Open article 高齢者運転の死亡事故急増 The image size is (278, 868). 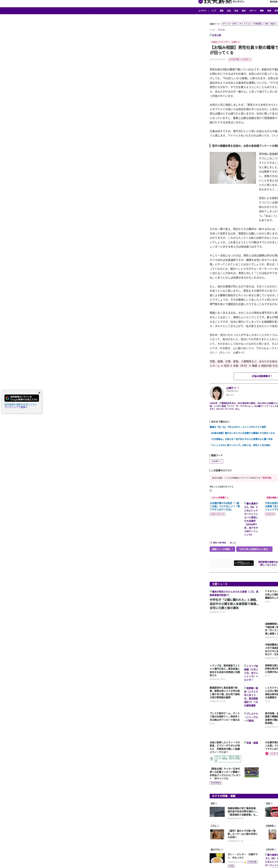pos(243,812)
